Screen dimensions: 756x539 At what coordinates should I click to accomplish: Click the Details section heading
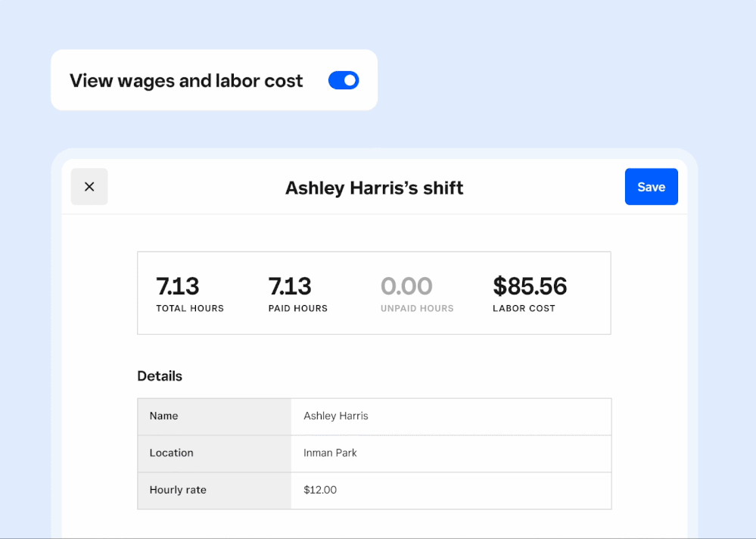pyautogui.click(x=160, y=376)
